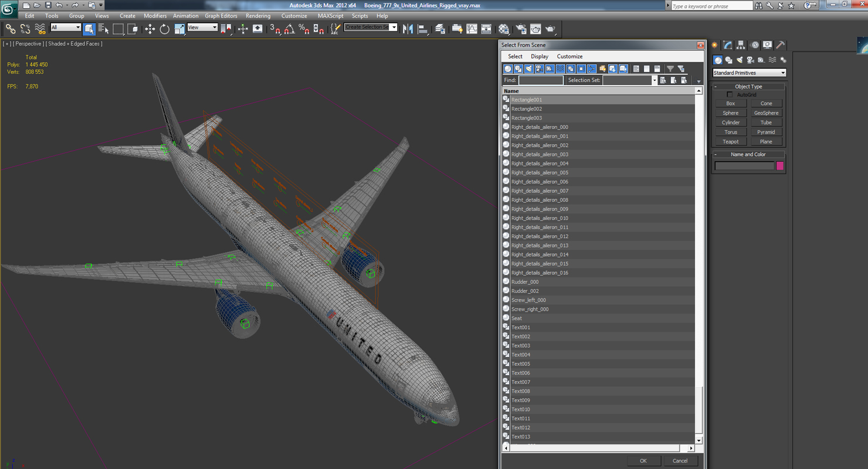Open the MAXScript menu
868x469 pixels.
330,16
